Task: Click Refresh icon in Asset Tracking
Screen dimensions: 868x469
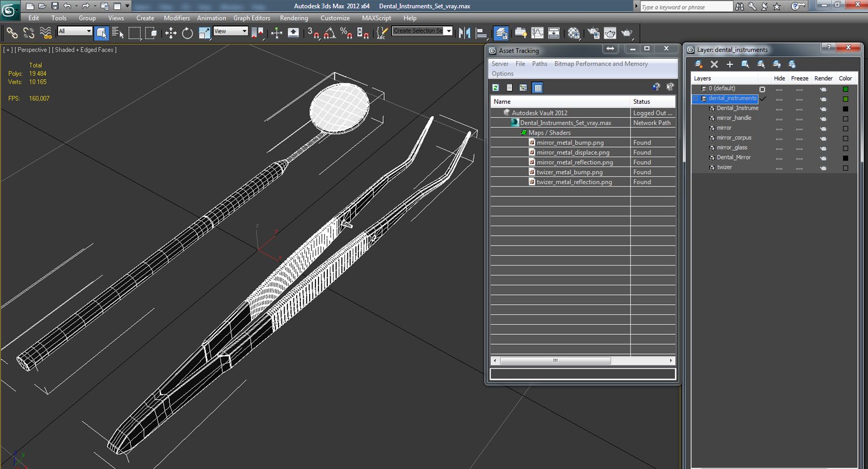Action: coord(496,87)
